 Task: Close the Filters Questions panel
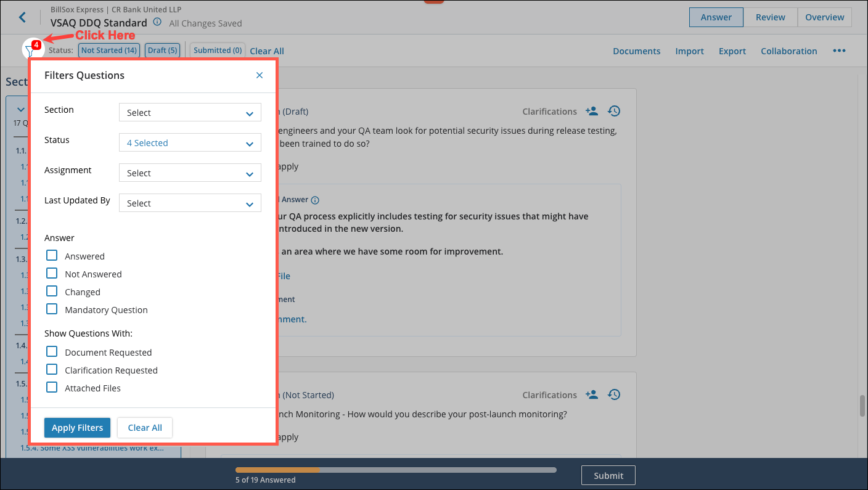coord(260,75)
